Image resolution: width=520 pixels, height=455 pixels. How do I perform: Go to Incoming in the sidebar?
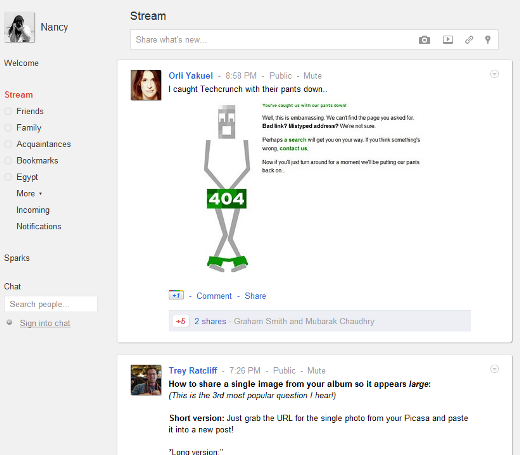[x=33, y=210]
